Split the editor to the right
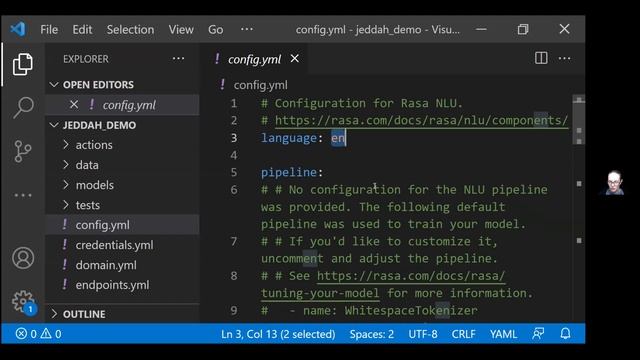640x360 pixels. (541, 58)
